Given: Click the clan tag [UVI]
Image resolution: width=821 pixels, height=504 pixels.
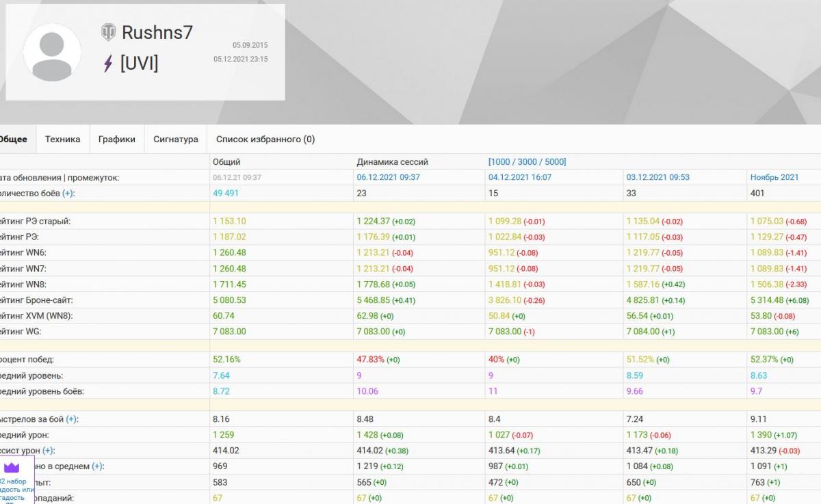Looking at the screenshot, I should (139, 64).
